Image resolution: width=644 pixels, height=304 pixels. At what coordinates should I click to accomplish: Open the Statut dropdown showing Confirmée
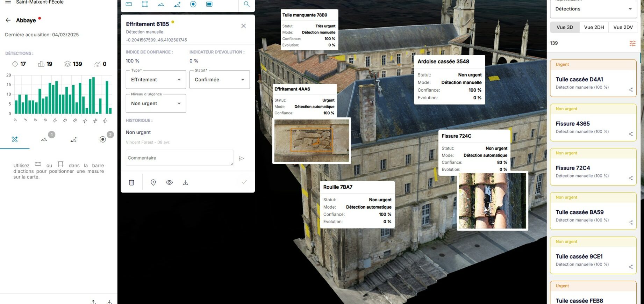[219, 80]
